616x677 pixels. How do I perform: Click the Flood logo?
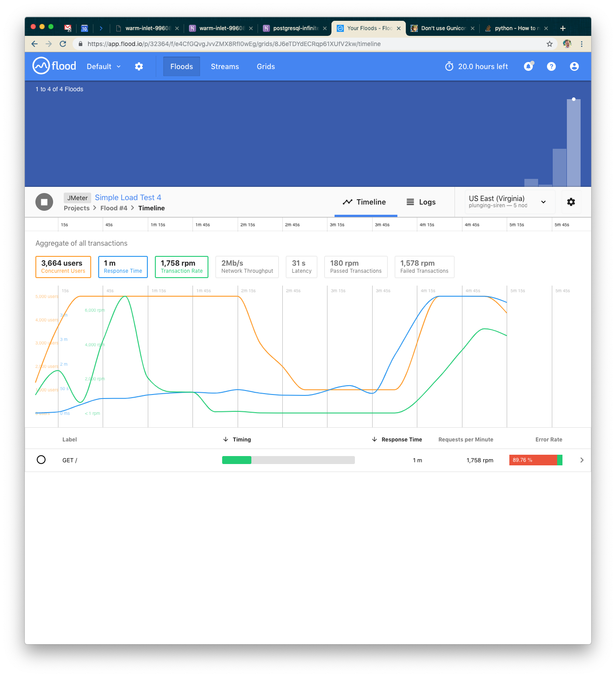(54, 66)
